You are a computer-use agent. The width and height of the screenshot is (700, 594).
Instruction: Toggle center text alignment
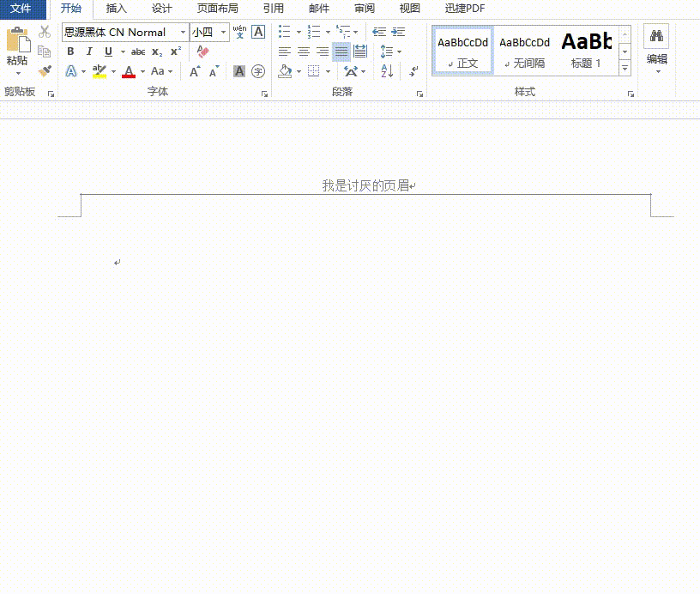304,52
